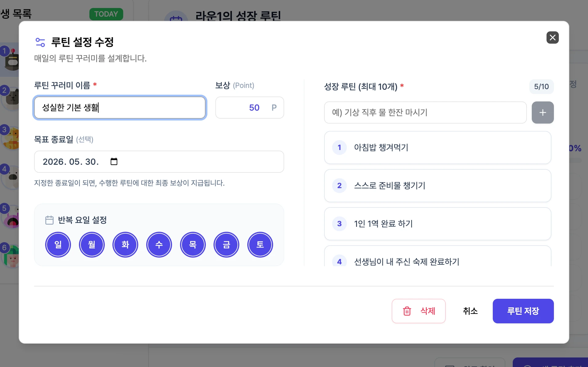Focus the 루틴 꾸러미 이름 text field
The image size is (588, 367).
coord(120,108)
